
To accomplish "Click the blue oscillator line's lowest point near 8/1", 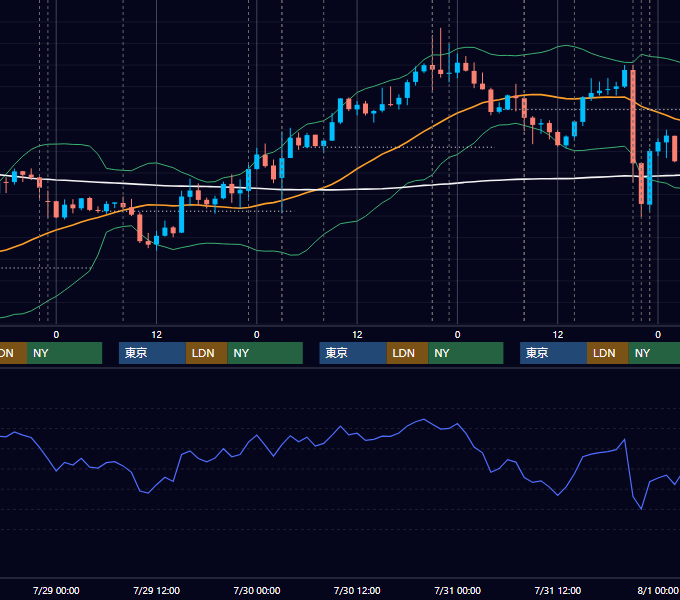I will [641, 509].
